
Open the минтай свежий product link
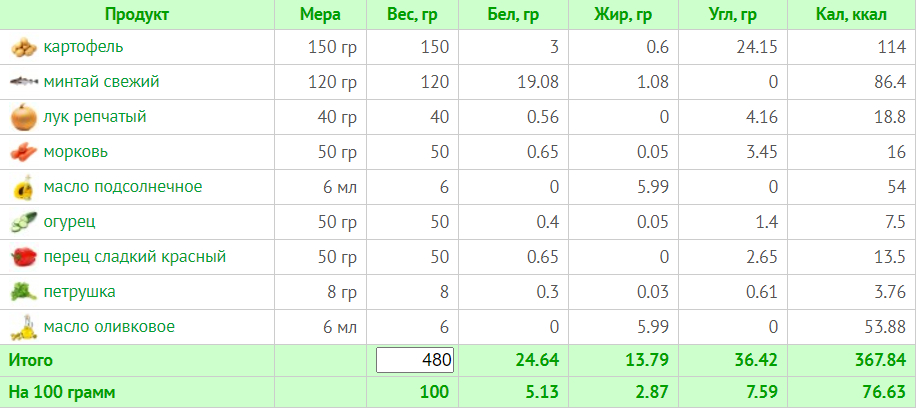tap(101, 82)
